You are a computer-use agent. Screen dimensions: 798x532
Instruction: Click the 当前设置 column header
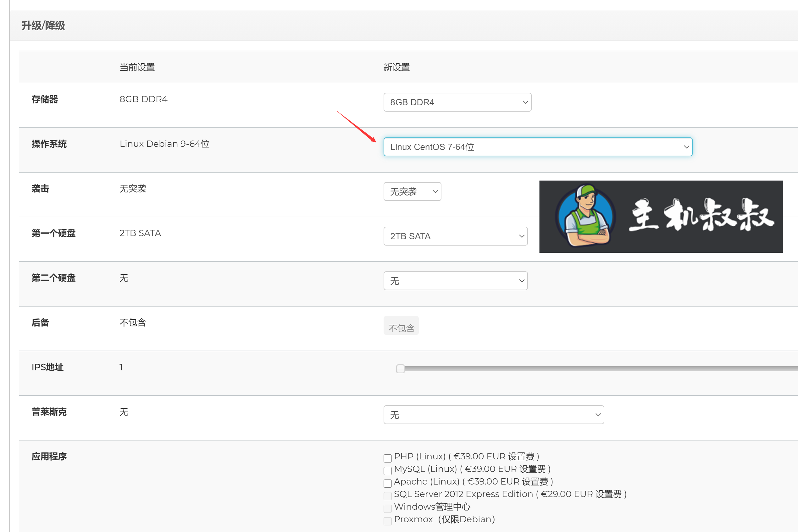pos(137,67)
